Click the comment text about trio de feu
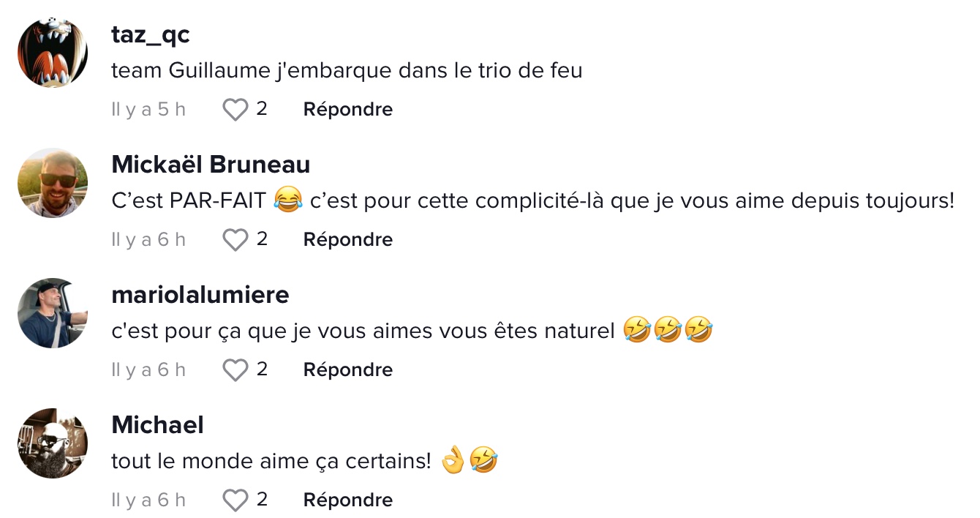Screen dimensions: 980x518 [346, 72]
